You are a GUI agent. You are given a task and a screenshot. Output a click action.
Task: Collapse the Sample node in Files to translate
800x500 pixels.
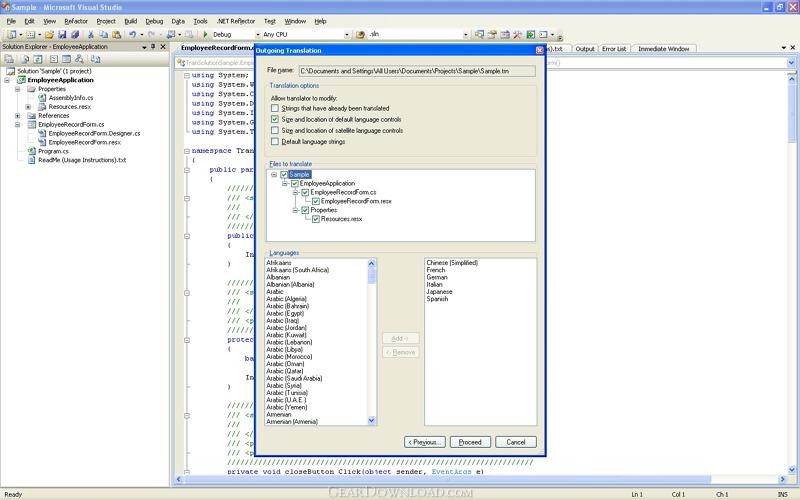(x=274, y=174)
